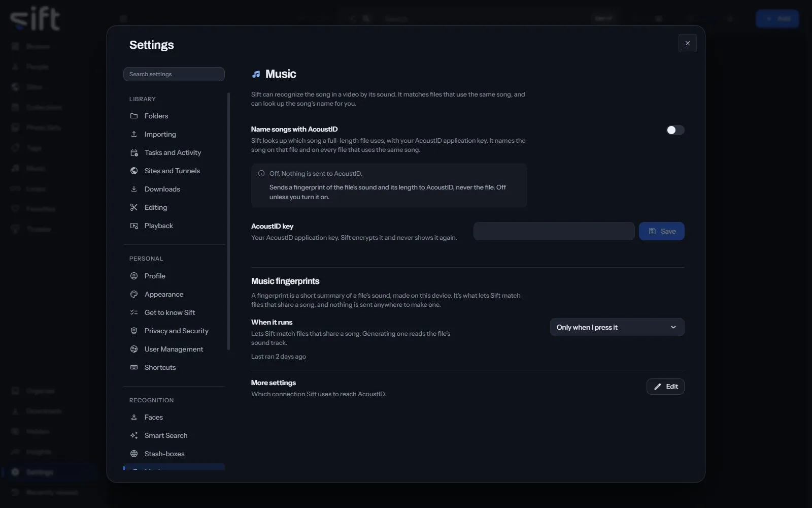The height and width of the screenshot is (508, 812).
Task: Open the Stash-boxes settings page
Action: 174,454
